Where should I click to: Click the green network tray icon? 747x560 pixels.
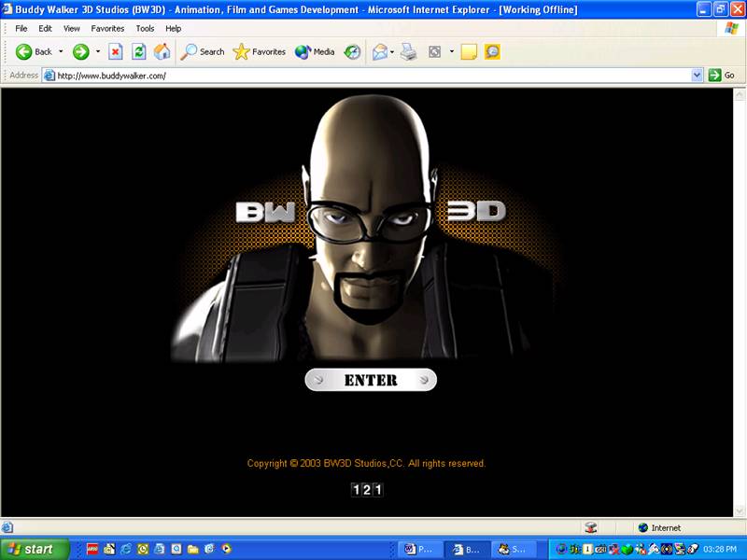[627, 550]
